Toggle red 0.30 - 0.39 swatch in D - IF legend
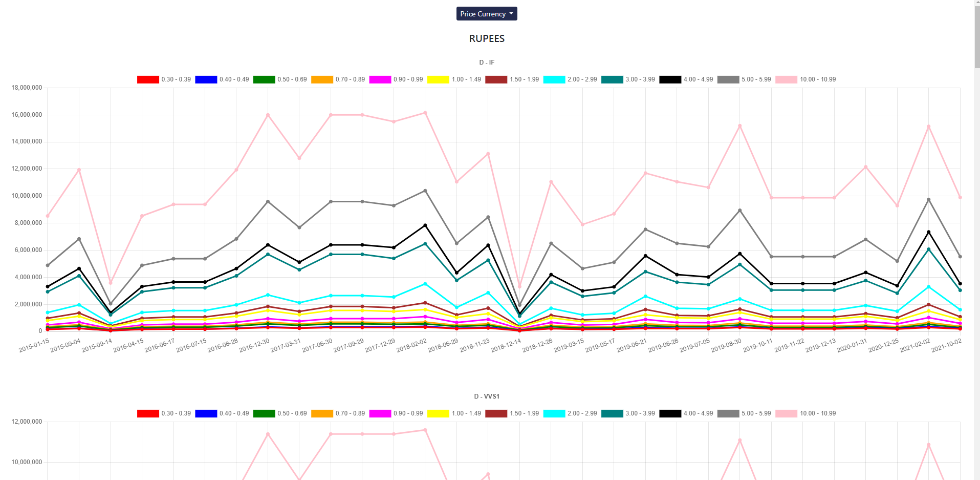The width and height of the screenshot is (980, 480). 148,79
